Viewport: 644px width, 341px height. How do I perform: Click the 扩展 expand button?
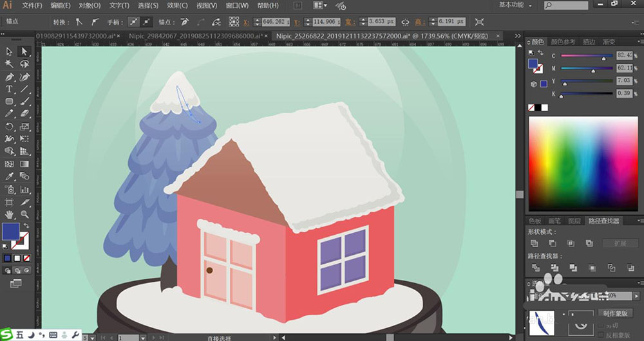620,243
